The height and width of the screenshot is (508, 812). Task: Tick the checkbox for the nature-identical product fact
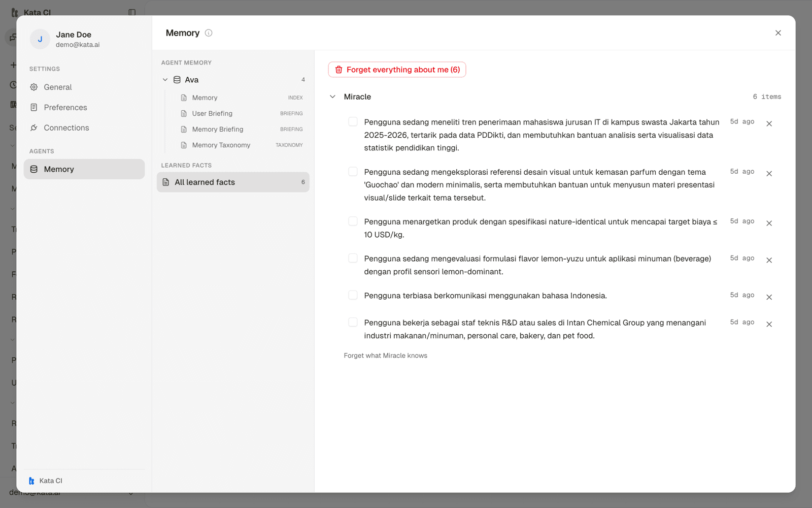pyautogui.click(x=353, y=221)
